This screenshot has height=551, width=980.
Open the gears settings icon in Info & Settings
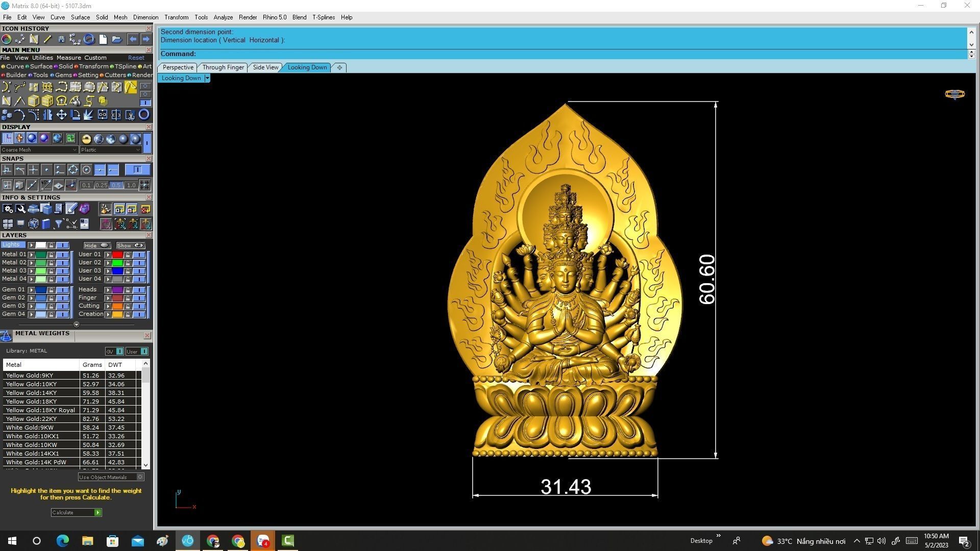pos(8,209)
